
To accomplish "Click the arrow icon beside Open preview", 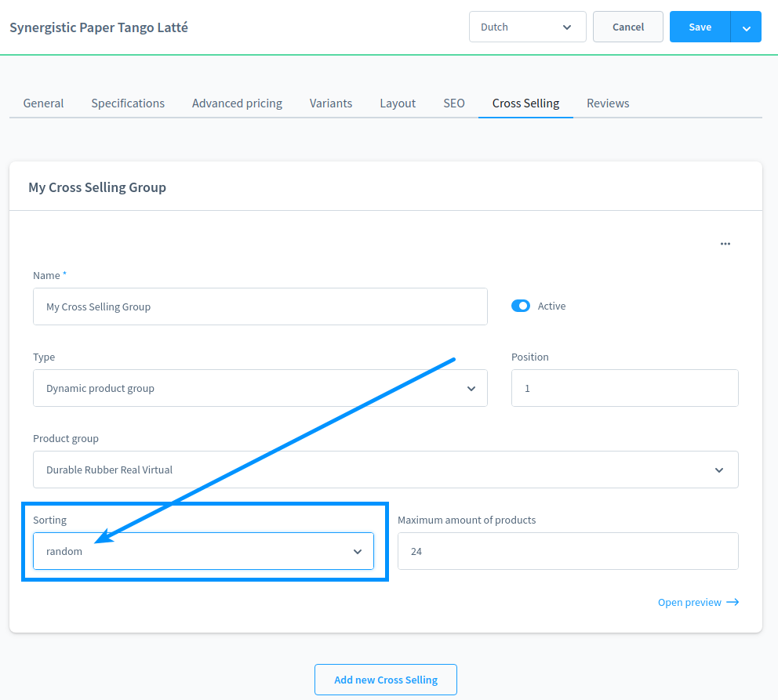I will click(733, 602).
